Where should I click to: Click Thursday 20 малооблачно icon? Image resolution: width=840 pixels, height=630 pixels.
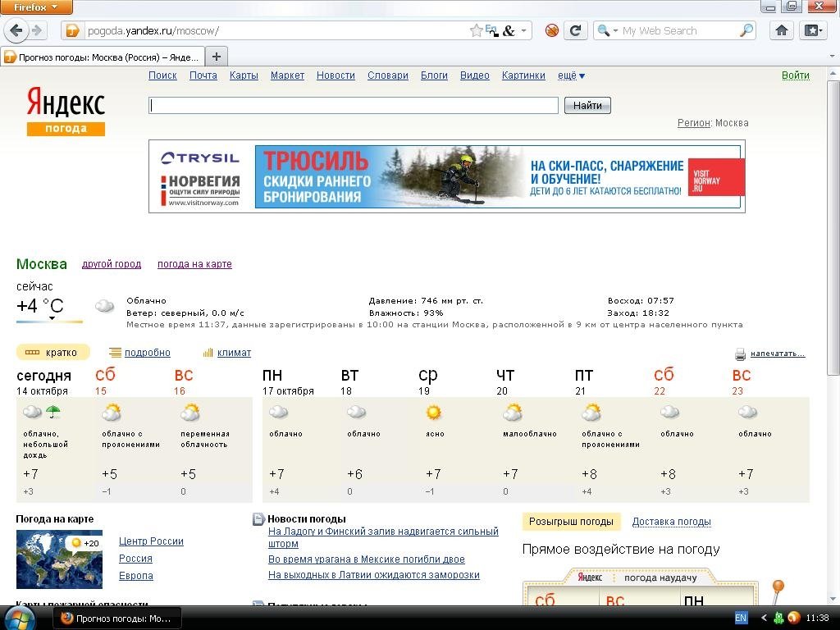tap(513, 413)
